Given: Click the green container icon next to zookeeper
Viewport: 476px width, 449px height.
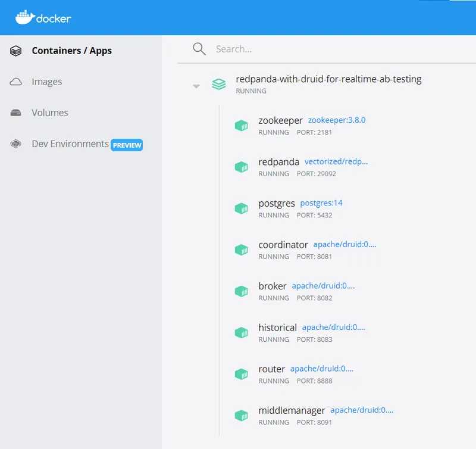Looking at the screenshot, I should [242, 125].
